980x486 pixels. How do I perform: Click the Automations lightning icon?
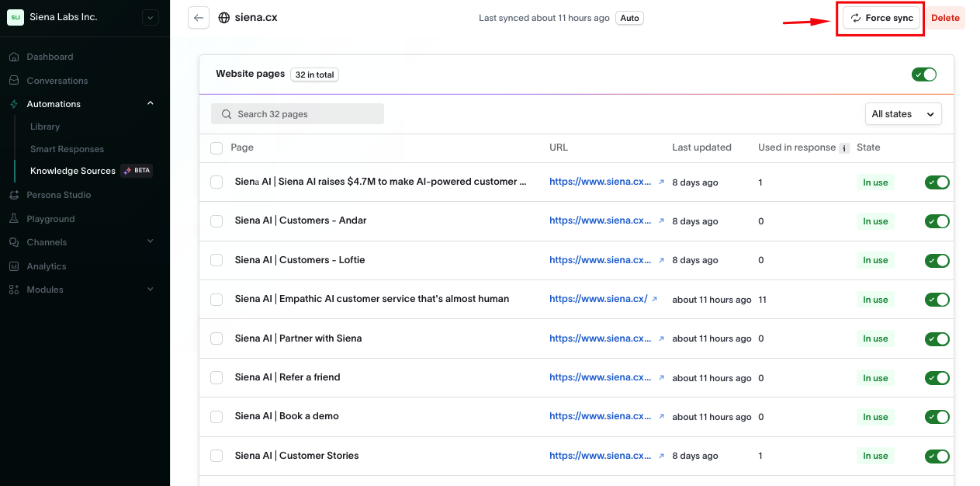[x=14, y=104]
